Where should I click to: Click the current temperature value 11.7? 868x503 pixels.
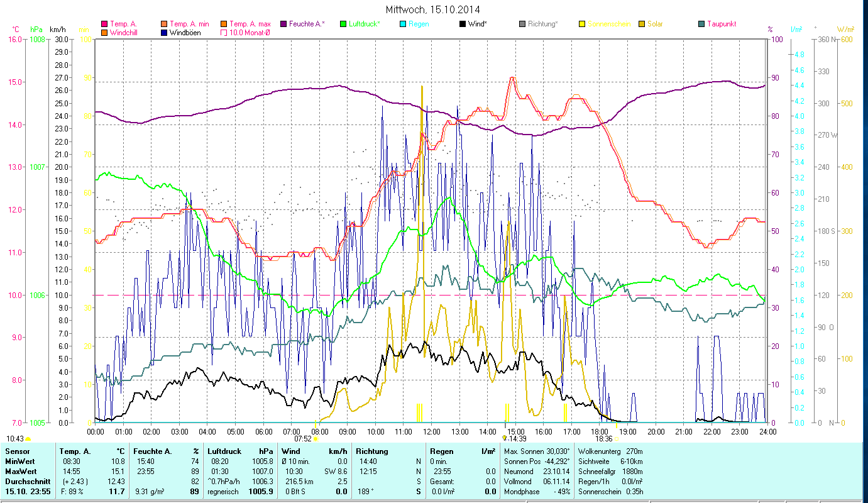pos(118,491)
